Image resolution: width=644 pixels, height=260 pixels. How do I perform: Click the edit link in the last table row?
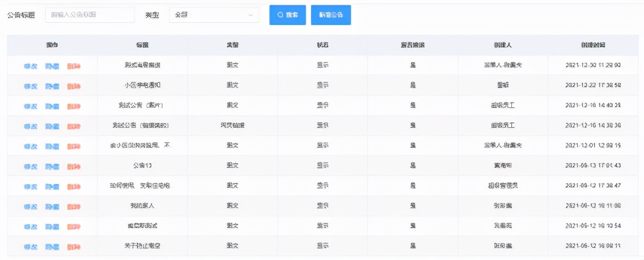click(x=31, y=247)
